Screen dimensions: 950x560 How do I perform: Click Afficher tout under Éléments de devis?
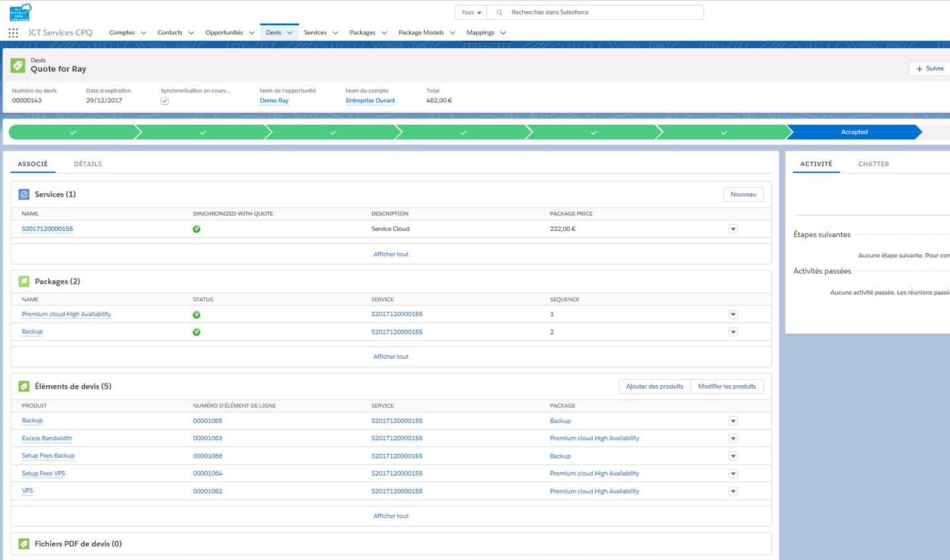[x=391, y=516]
